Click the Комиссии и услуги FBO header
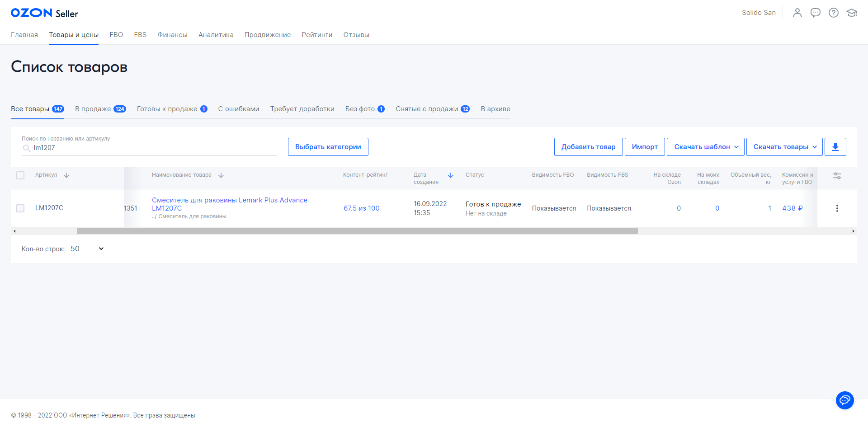The image size is (868, 432). pos(797,178)
